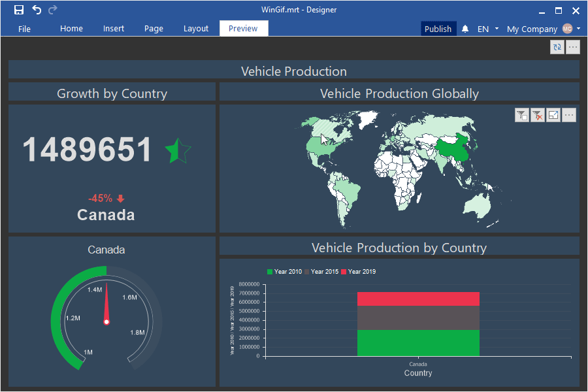The image size is (588, 392).
Task: Click the My Company avatar icon
Action: tap(567, 29)
